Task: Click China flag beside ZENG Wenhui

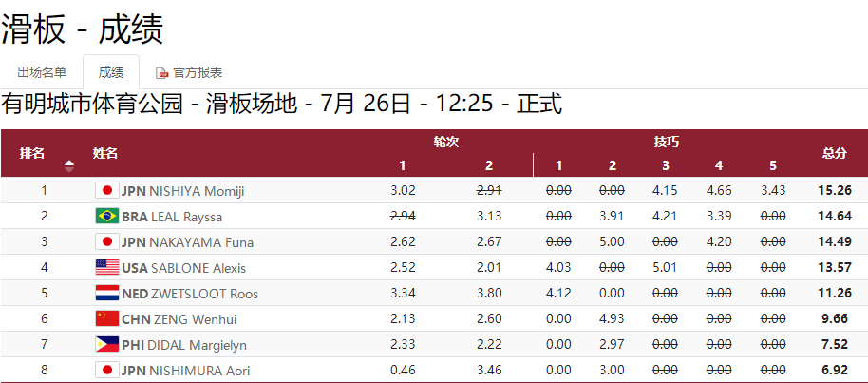Action: tap(107, 318)
